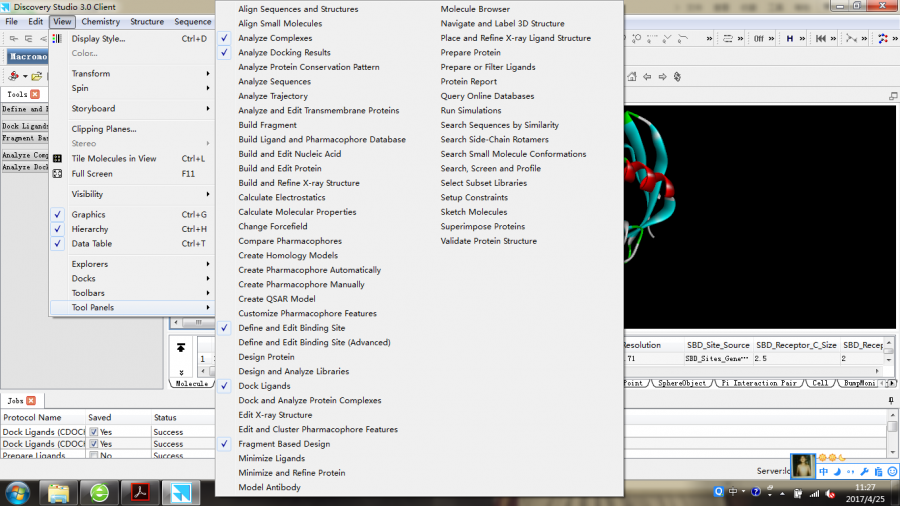Open Windows Start button
Image resolution: width=900 pixels, height=506 pixels.
click(x=18, y=493)
